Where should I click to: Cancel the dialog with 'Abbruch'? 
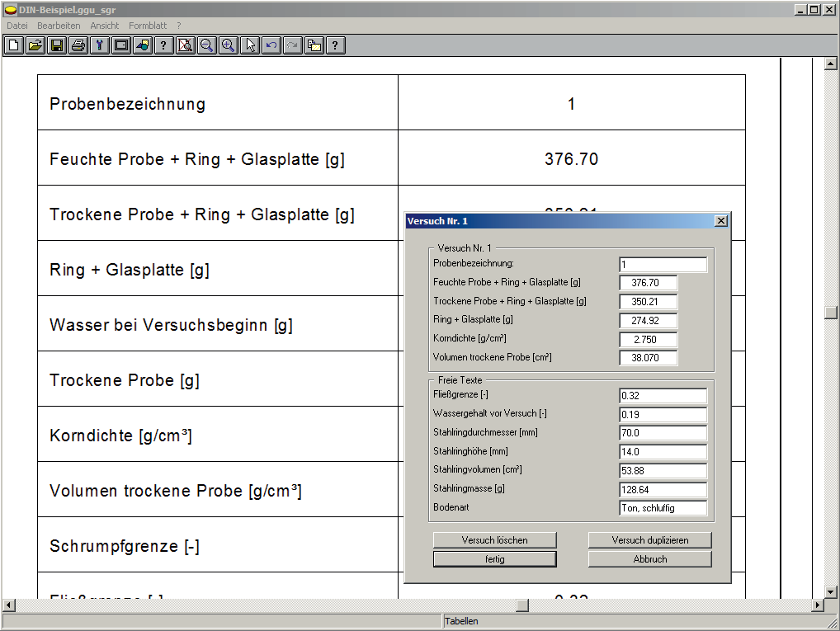[x=649, y=559]
